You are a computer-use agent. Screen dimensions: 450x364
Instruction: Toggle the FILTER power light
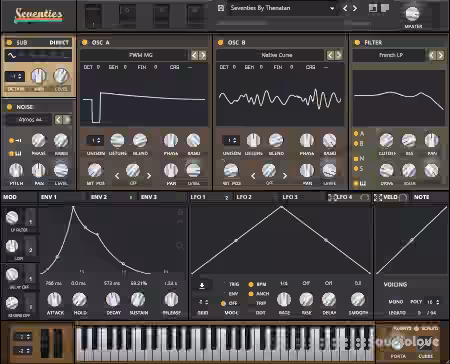coord(357,42)
